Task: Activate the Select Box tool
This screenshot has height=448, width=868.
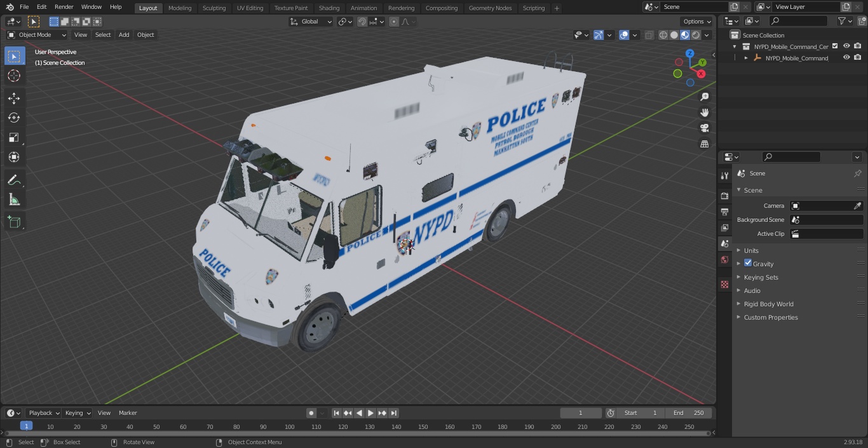Action: (14, 56)
